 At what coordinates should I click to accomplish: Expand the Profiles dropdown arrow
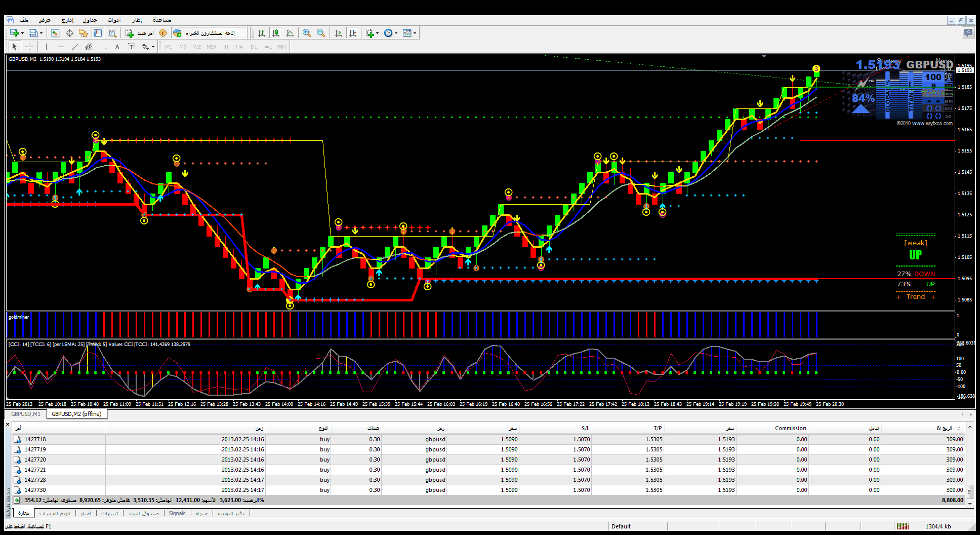[41, 33]
